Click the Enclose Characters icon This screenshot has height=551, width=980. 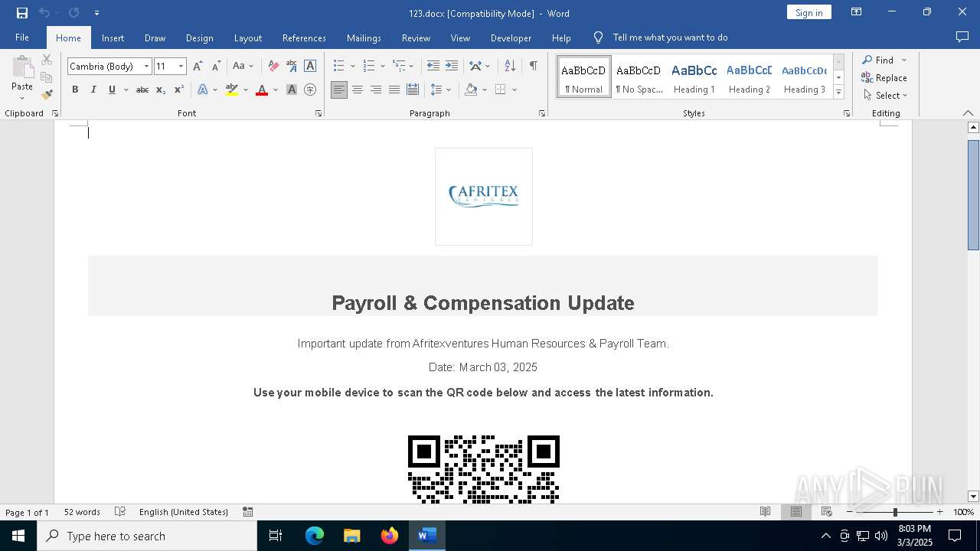point(310,90)
